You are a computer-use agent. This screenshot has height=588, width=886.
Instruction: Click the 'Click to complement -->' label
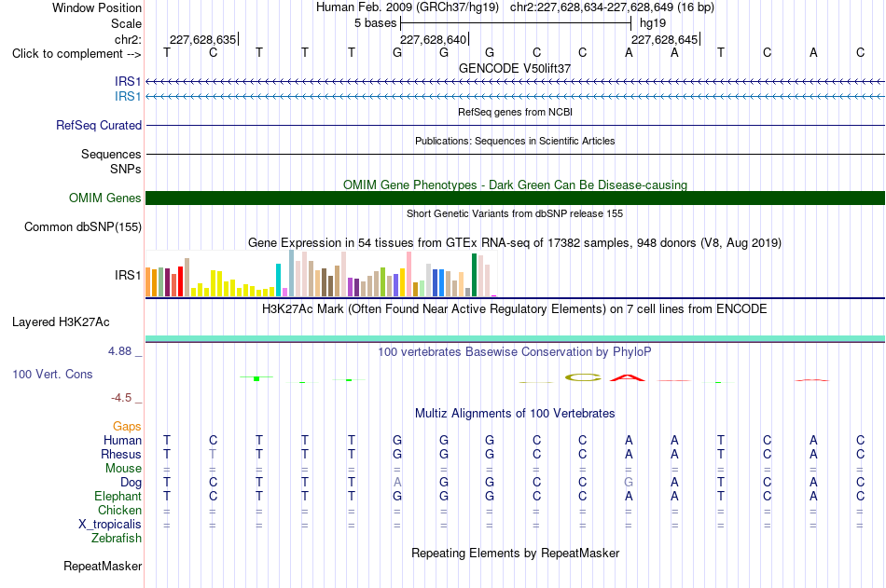[x=76, y=54]
